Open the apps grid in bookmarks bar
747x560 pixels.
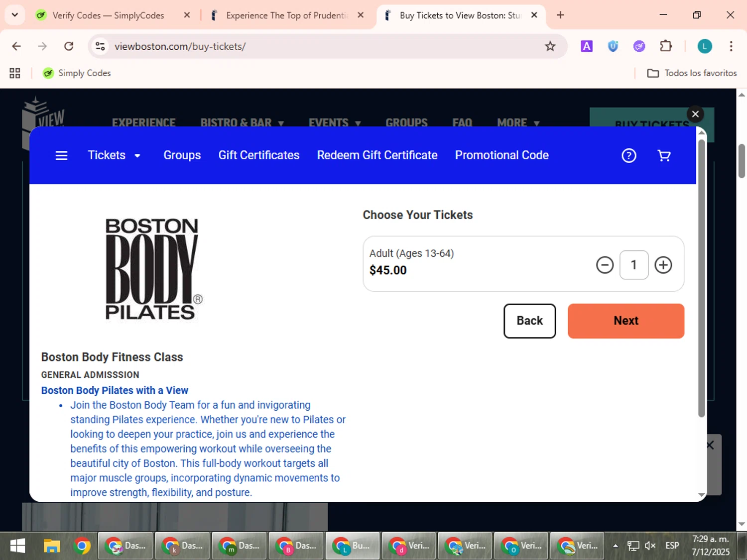pyautogui.click(x=15, y=73)
